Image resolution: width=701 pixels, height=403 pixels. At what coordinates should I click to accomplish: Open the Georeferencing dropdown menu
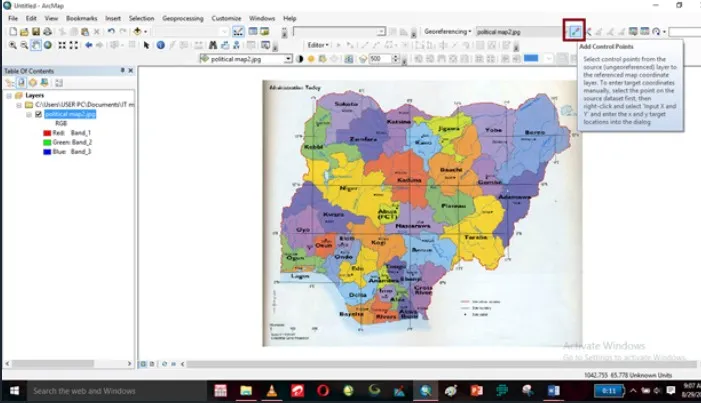[448, 32]
